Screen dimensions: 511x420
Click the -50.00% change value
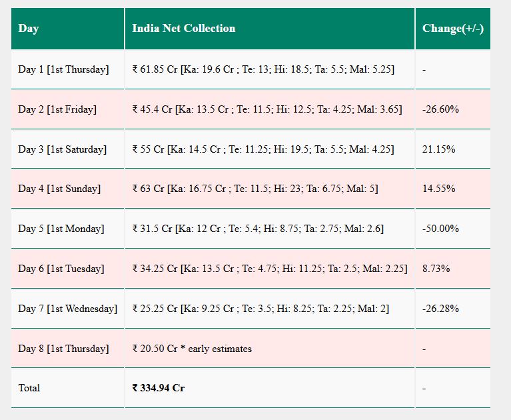440,229
